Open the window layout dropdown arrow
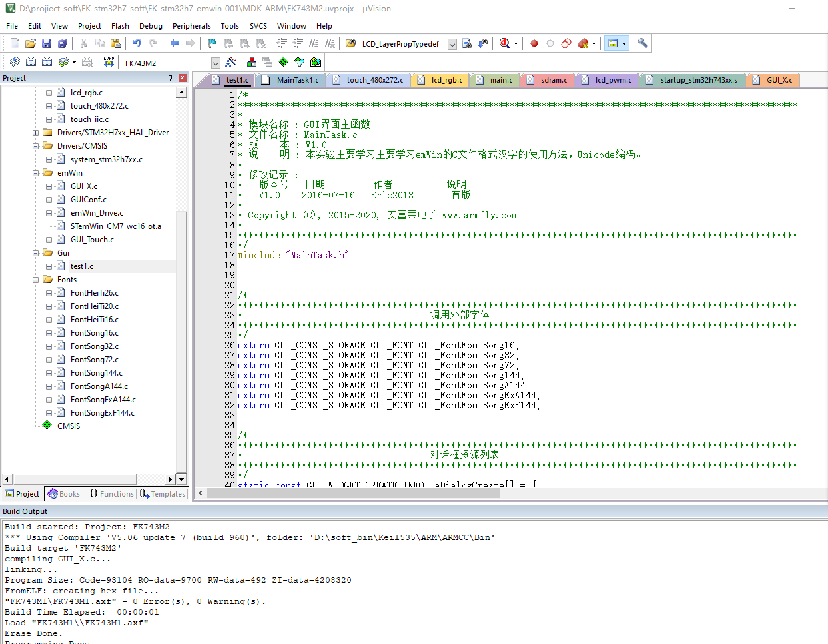This screenshot has height=644, width=828. (625, 43)
